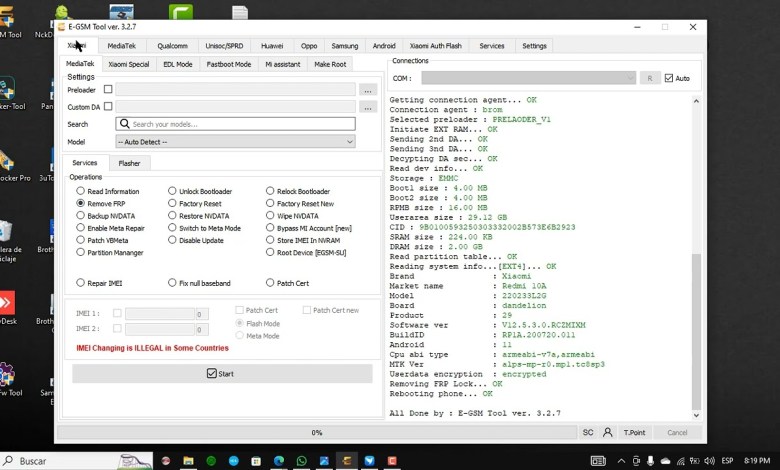Click the Custom DA browse (...) button

tap(368, 107)
